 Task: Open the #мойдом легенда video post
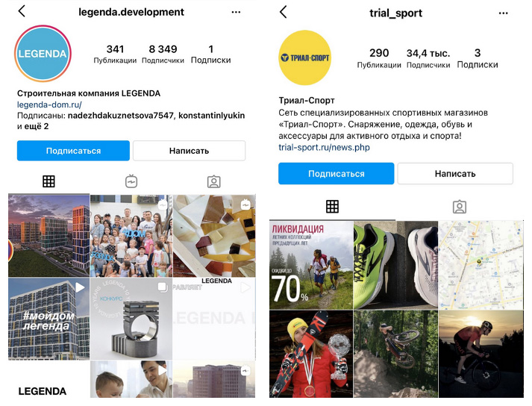click(x=48, y=319)
